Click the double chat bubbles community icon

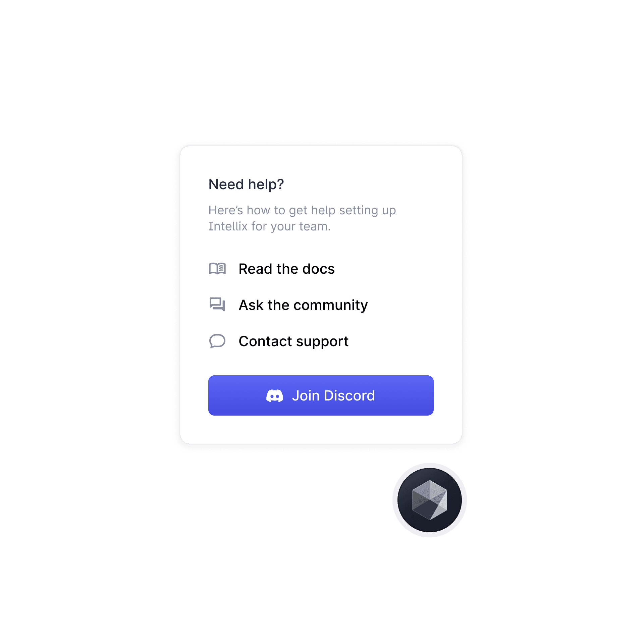click(x=217, y=305)
